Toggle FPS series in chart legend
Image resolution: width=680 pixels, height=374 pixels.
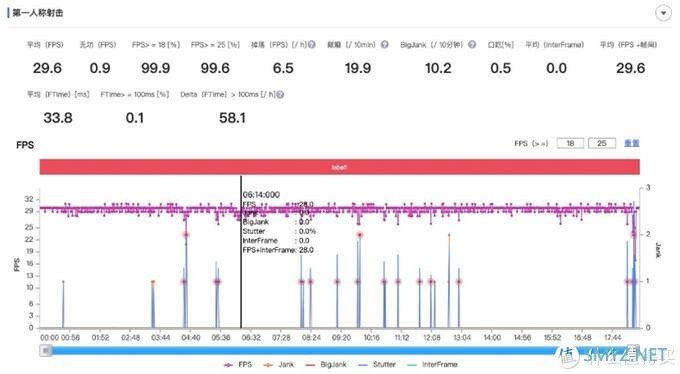[x=238, y=364]
